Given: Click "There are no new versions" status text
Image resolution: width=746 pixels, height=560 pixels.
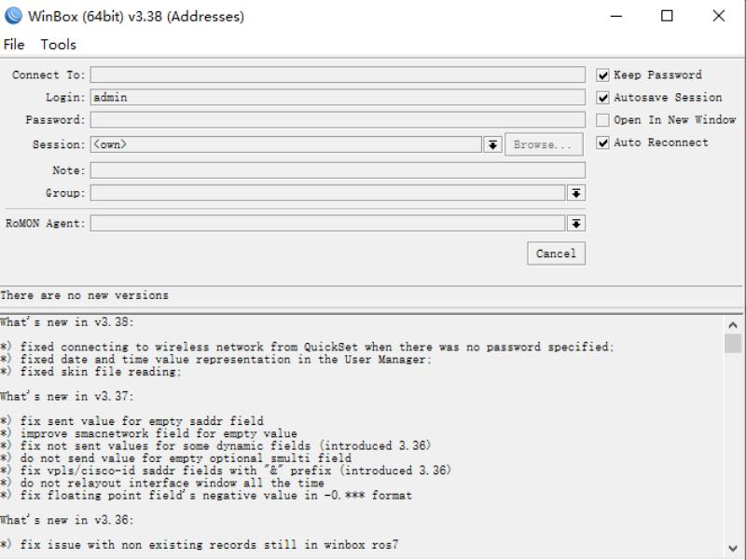Looking at the screenshot, I should point(84,295).
